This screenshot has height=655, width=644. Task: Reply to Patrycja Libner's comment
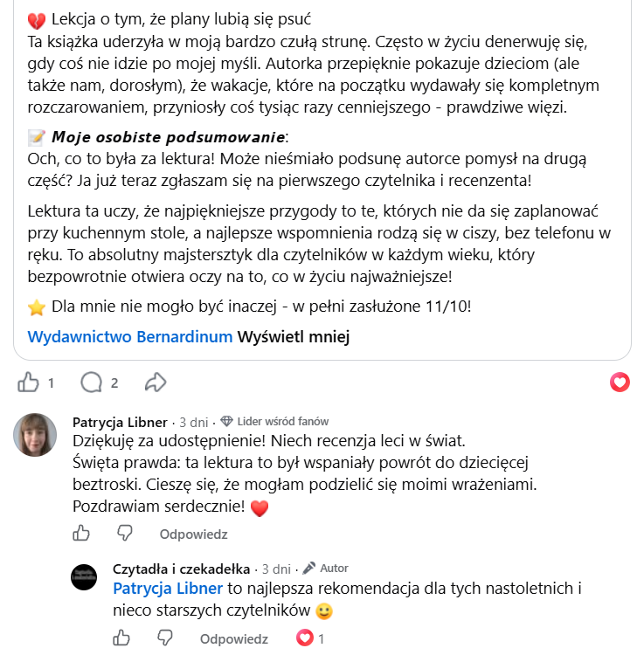[193, 534]
